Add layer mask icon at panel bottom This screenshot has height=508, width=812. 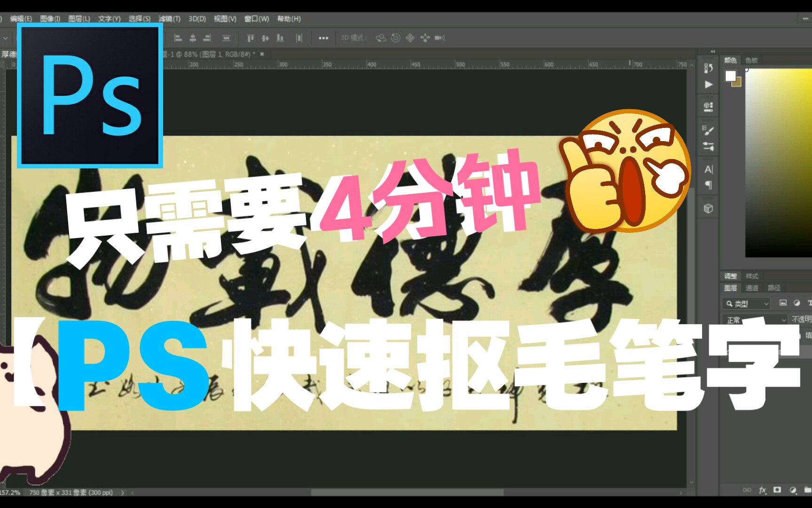(777, 490)
